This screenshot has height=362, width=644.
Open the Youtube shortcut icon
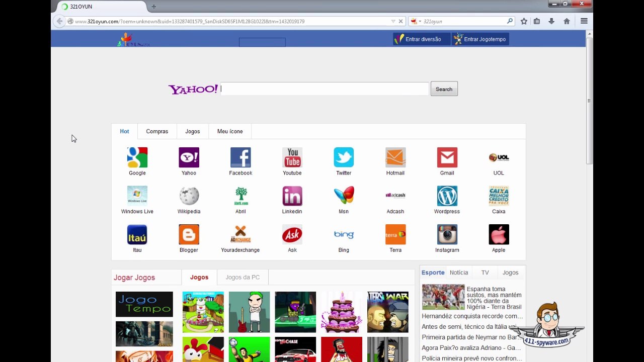point(292,157)
